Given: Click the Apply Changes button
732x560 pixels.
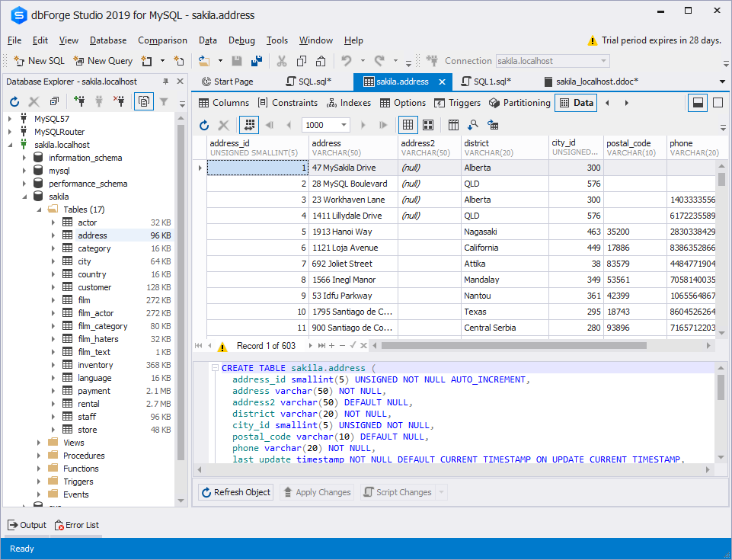Looking at the screenshot, I should point(317,492).
